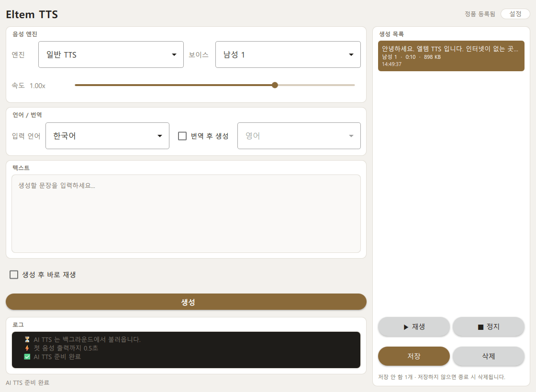Click the lightning bolt icon in the log
The height and width of the screenshot is (392, 536).
click(x=27, y=348)
